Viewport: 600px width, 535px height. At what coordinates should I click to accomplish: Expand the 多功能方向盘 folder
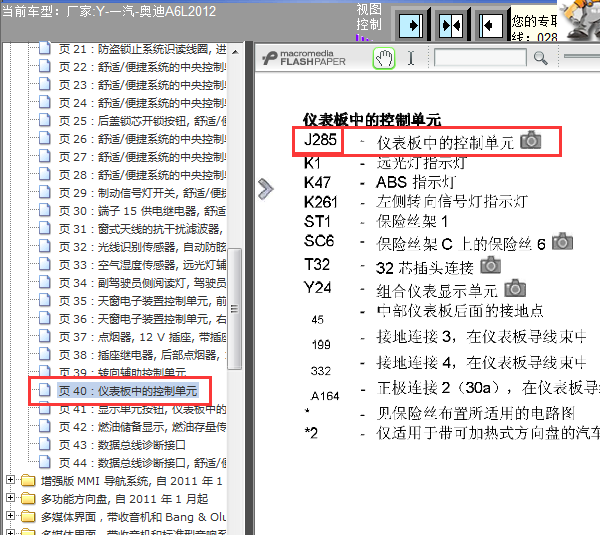pyautogui.click(x=12, y=499)
